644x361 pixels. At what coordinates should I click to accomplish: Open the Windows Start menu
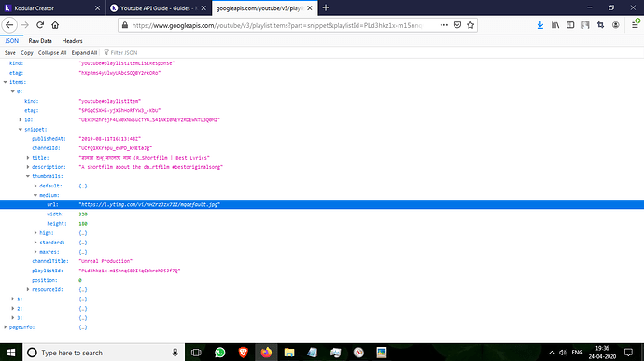point(11,353)
